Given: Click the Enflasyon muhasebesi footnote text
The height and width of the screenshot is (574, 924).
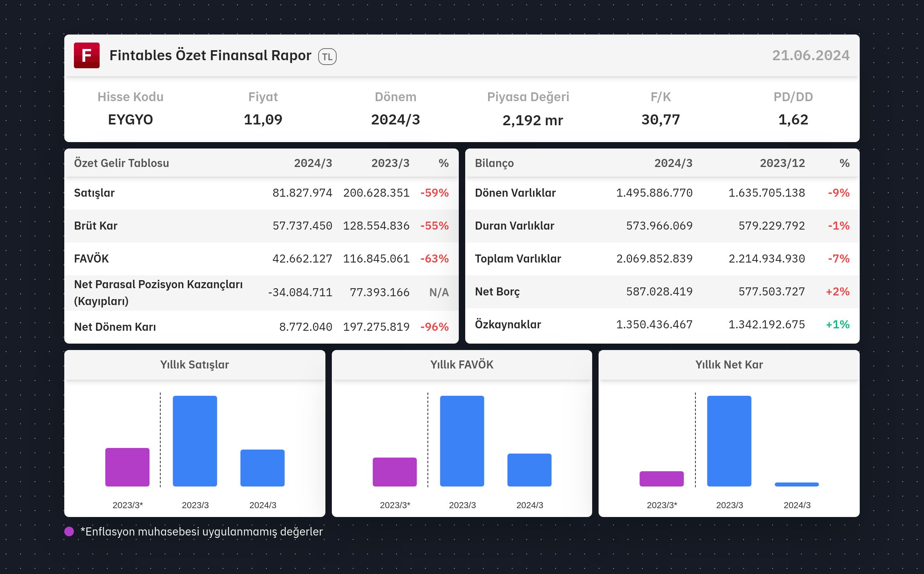Looking at the screenshot, I should pos(202,531).
